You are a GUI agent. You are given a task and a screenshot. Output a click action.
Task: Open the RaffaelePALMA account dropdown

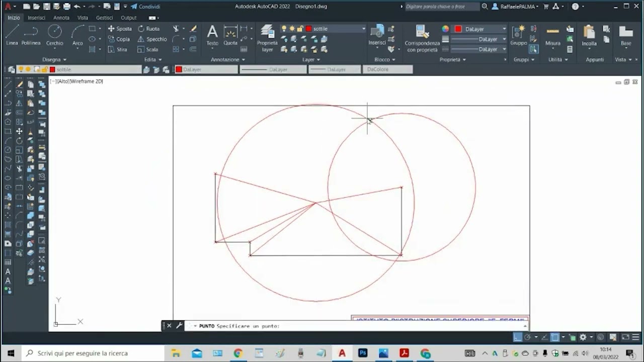[x=515, y=7]
